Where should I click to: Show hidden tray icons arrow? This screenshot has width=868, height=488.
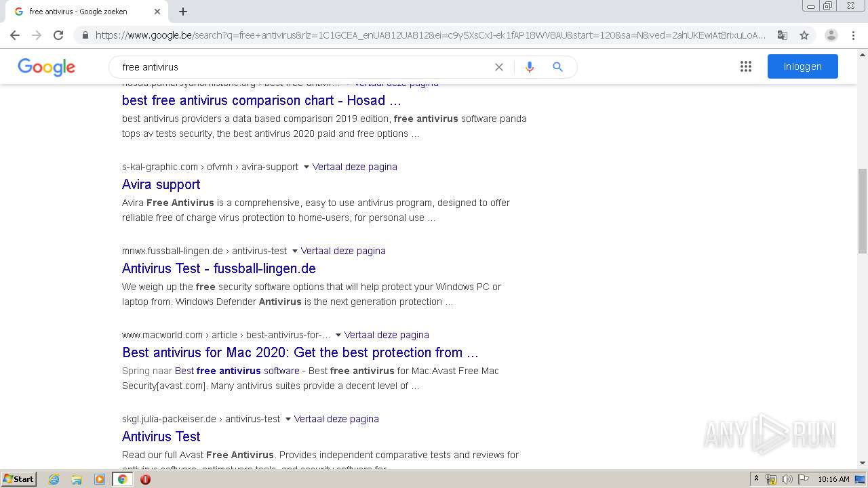tap(756, 479)
